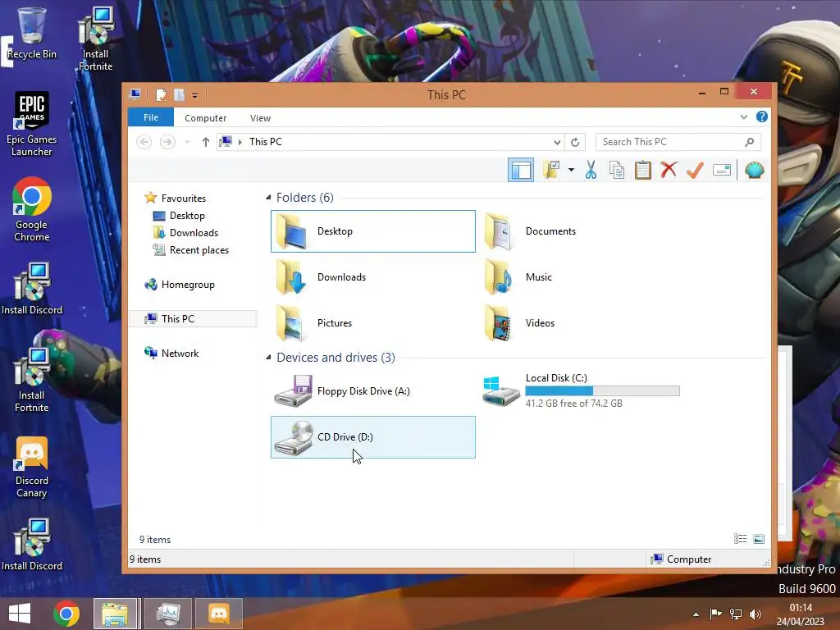Image resolution: width=840 pixels, height=630 pixels.
Task: Click the search magnifier icon
Action: pos(750,142)
